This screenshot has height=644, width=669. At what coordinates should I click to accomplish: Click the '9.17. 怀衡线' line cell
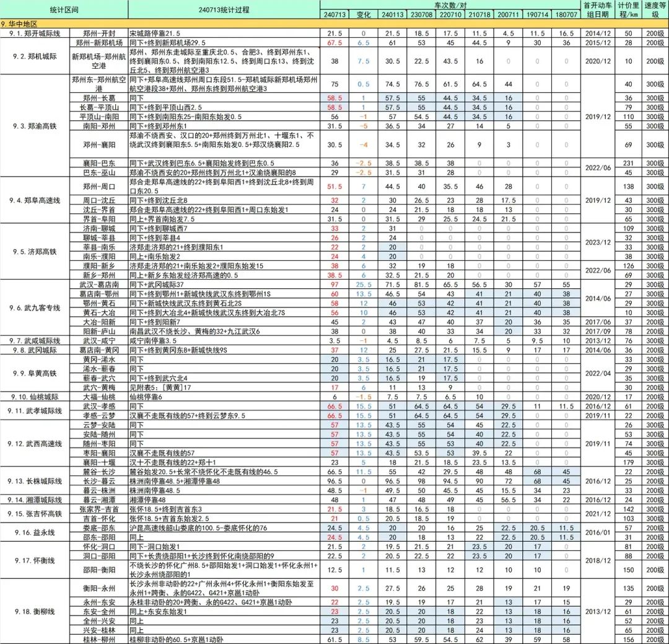point(35,560)
